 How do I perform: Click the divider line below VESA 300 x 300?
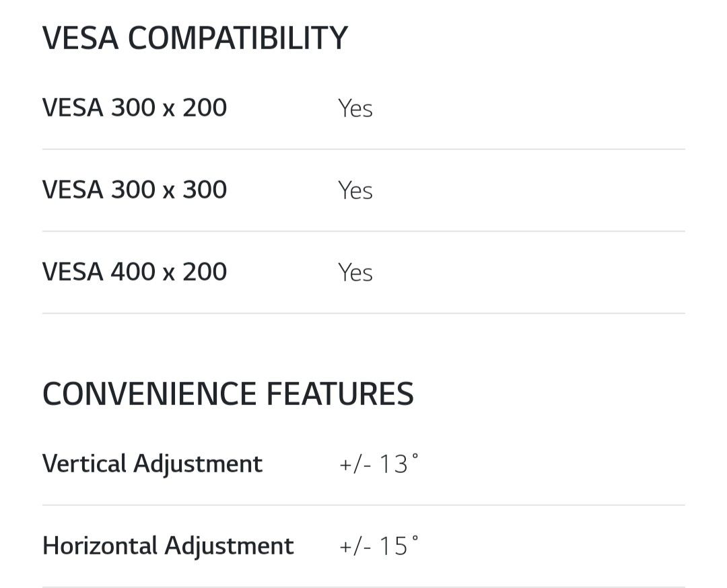click(363, 231)
